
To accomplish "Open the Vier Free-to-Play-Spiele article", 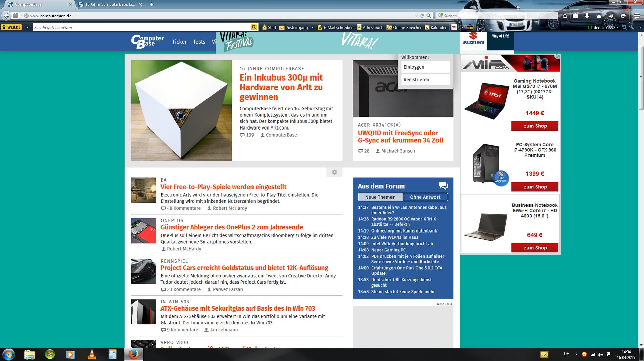I will [224, 187].
